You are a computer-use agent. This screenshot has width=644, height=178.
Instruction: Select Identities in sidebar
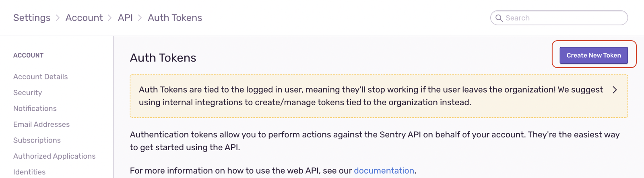point(29,172)
